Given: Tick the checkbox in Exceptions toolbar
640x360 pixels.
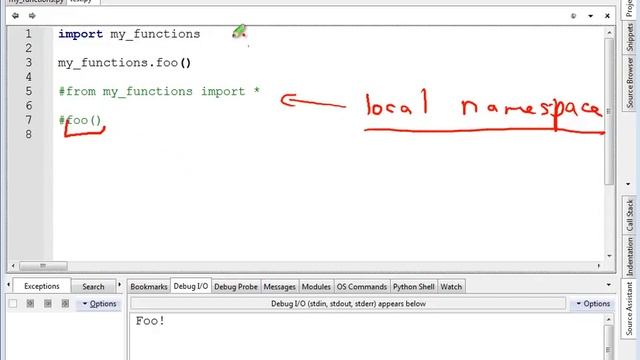Looking at the screenshot, I should (13, 303).
